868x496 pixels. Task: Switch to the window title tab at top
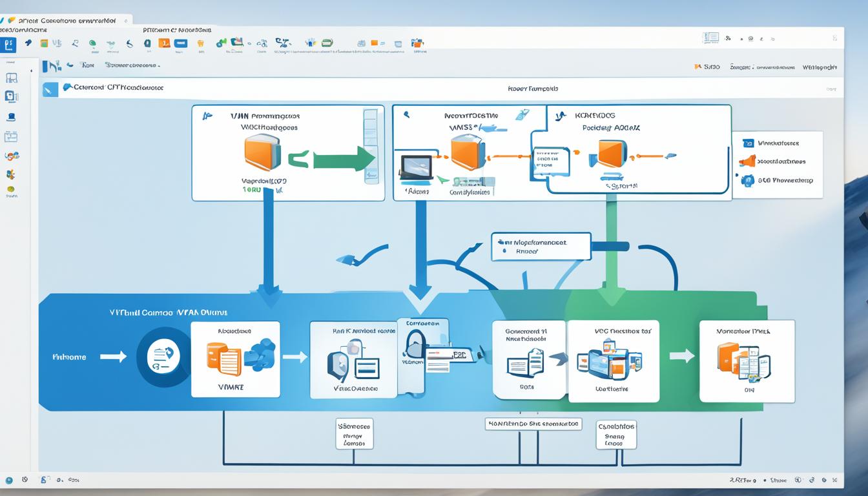(x=67, y=21)
